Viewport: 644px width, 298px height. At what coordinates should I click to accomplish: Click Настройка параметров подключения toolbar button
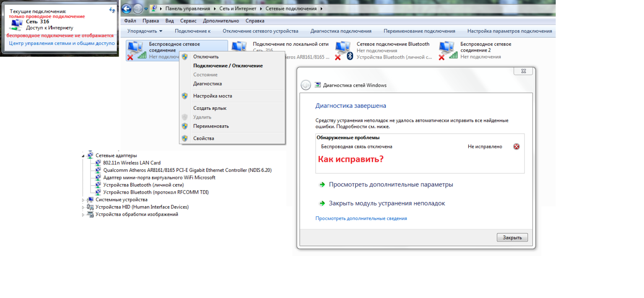[509, 31]
